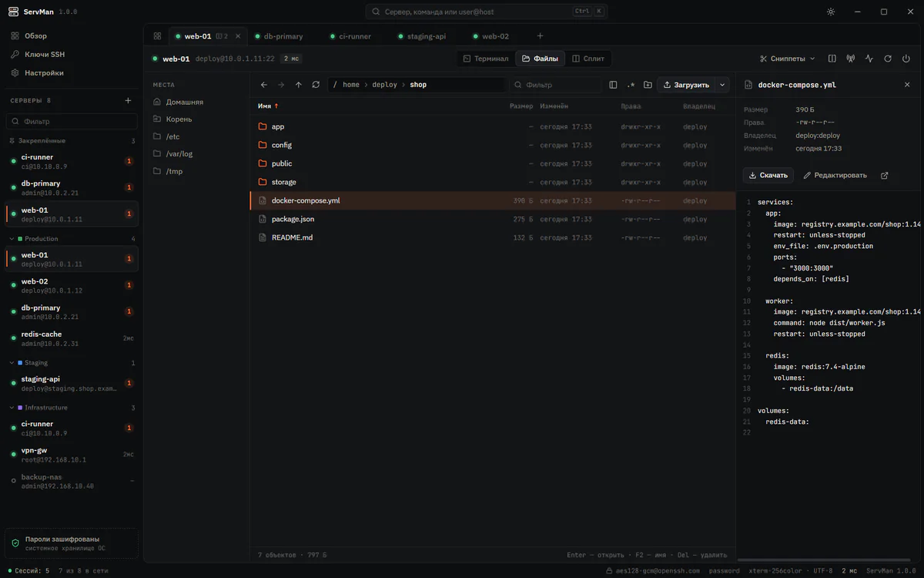Image resolution: width=924 pixels, height=578 pixels.
Task: Click the home breadcrumb segment
Action: [351, 85]
